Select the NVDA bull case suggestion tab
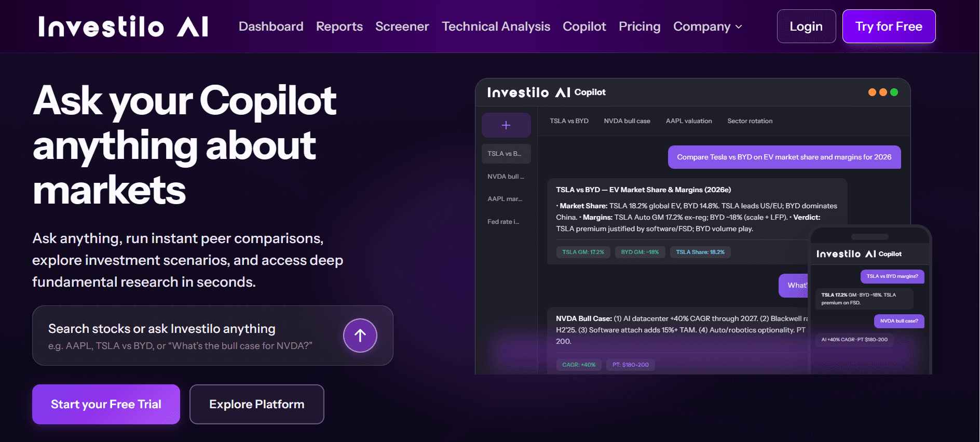 627,121
